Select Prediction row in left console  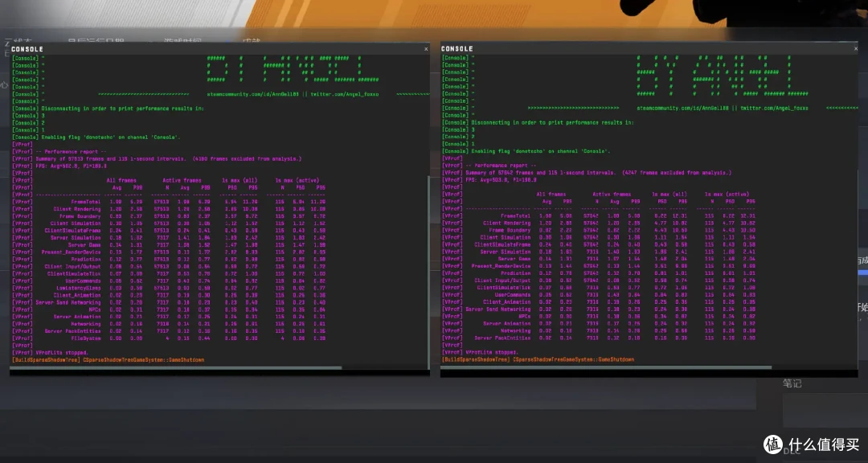169,259
